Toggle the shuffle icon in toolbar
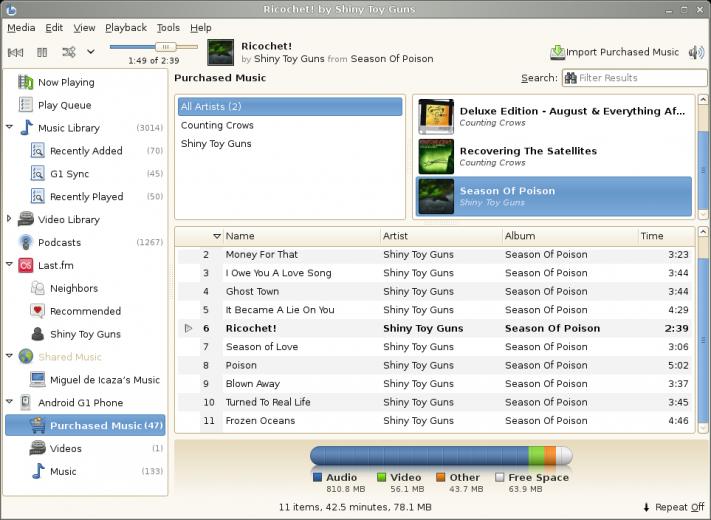Screen dimensions: 711x520 point(69,52)
